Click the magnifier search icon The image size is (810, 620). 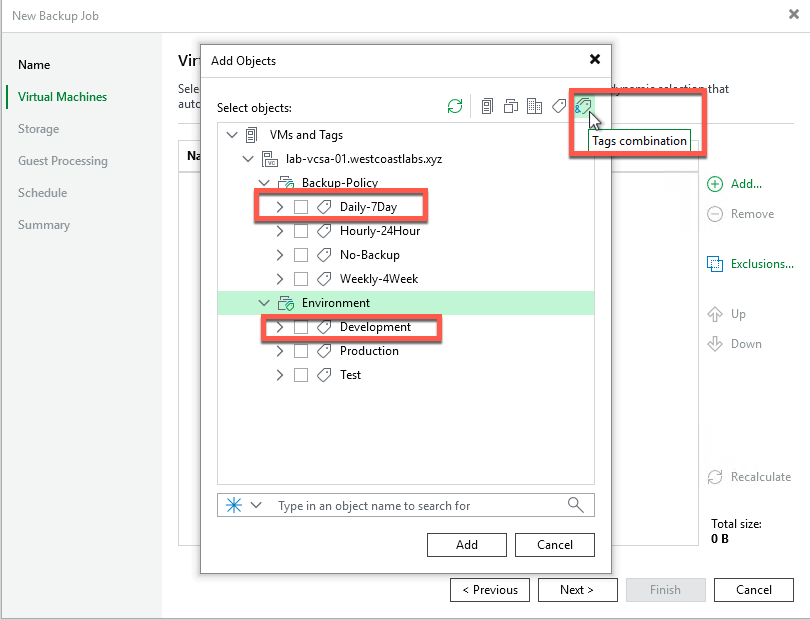tap(576, 505)
